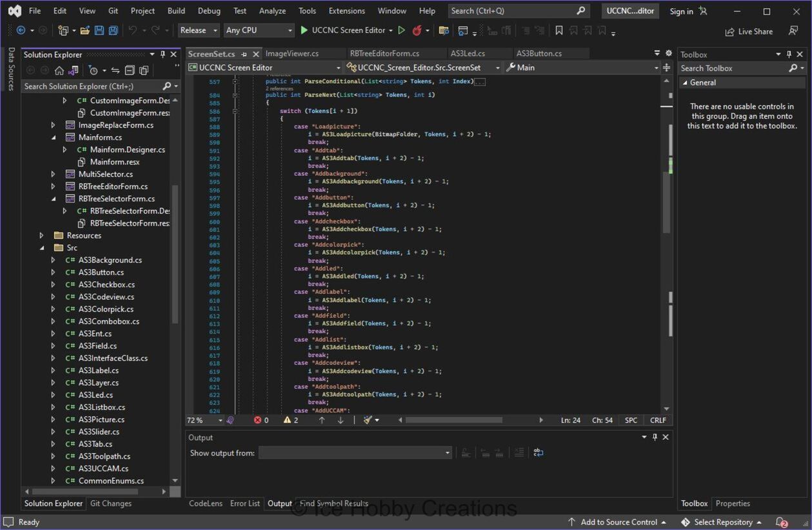Switch to the Git Changes tab

111,504
